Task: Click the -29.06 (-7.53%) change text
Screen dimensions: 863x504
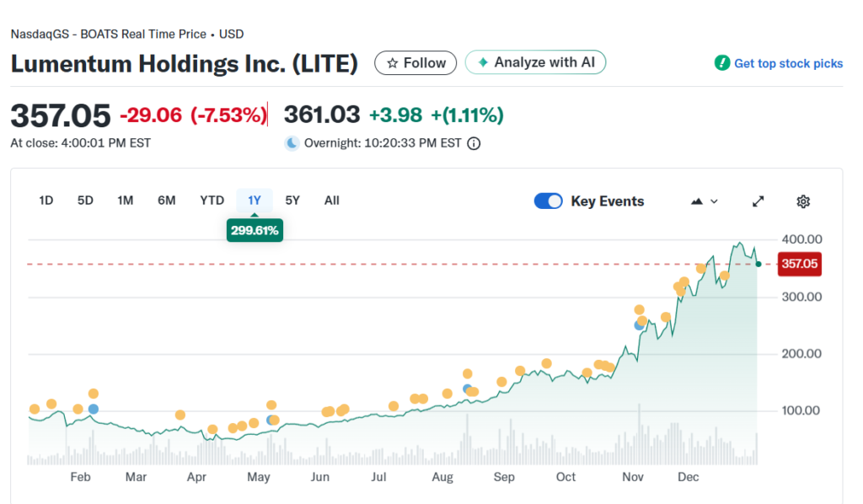Action: (x=193, y=115)
